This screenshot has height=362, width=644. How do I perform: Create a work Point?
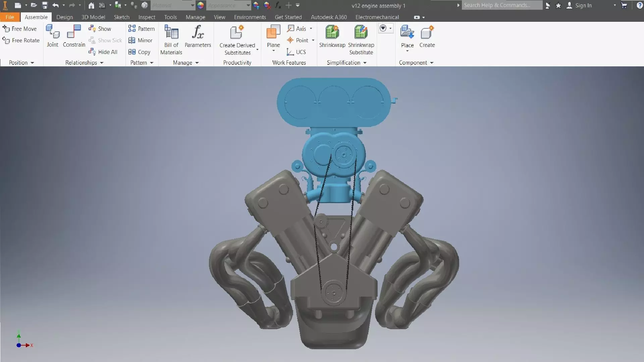point(298,40)
